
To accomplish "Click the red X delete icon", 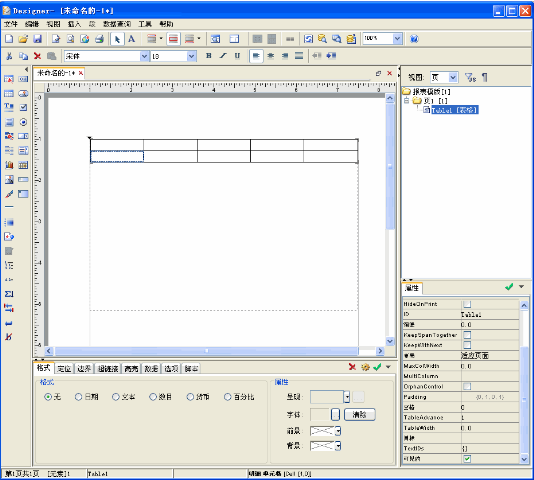I will point(37,56).
